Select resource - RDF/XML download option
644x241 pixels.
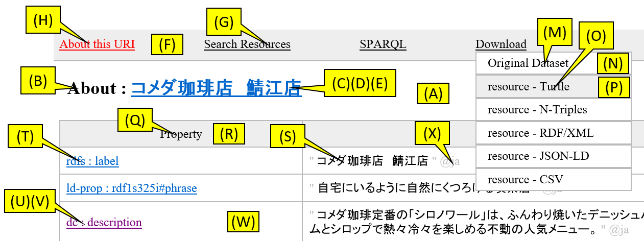click(x=554, y=133)
